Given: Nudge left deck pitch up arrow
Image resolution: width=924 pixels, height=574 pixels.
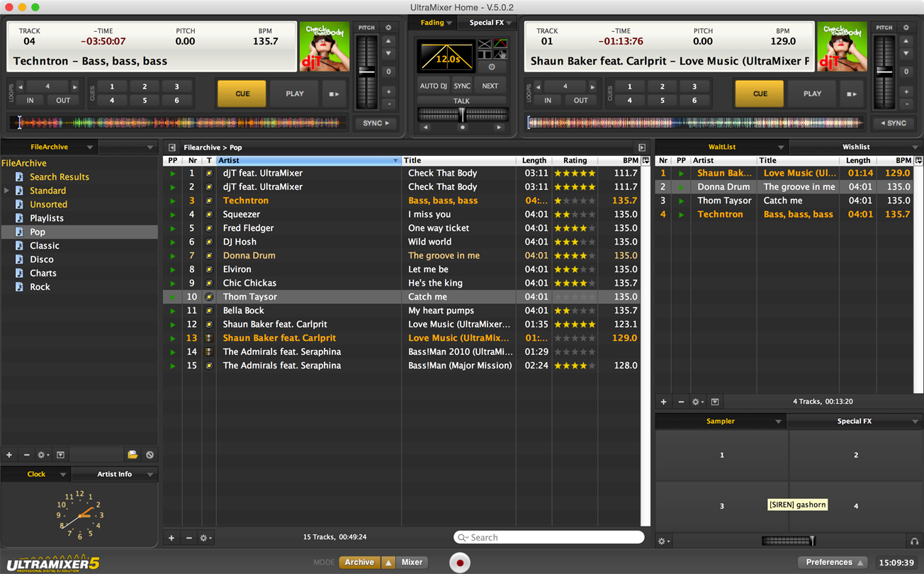Looking at the screenshot, I should coord(388,40).
